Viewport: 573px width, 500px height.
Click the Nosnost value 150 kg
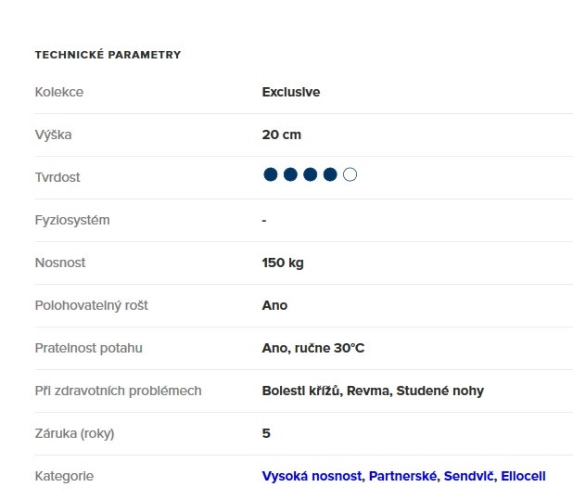point(283,262)
